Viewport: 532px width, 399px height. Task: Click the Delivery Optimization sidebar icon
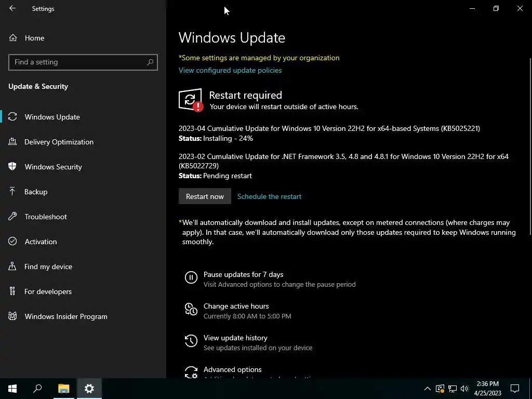click(12, 141)
